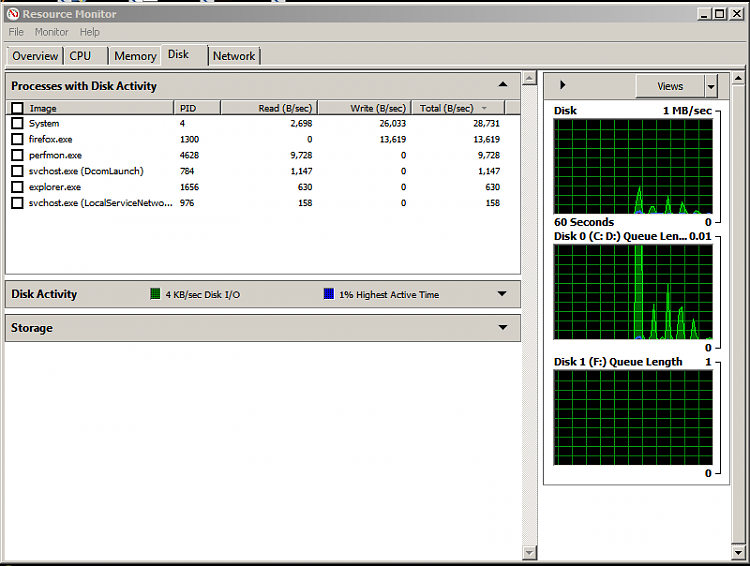Viewport: 750px width, 566px height.
Task: Sort by Total (B/sec) column header
Action: [x=458, y=108]
